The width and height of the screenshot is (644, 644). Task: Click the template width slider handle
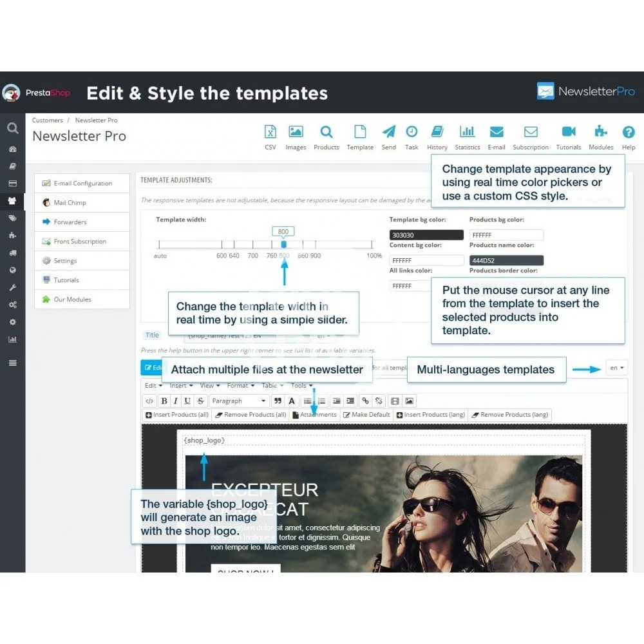click(x=283, y=245)
